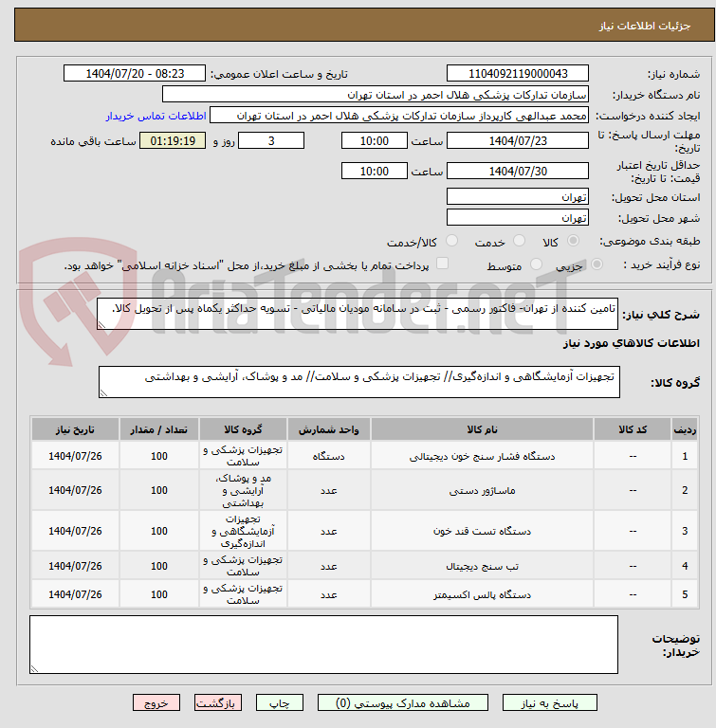716x728 pixels.
Task: Click the دستگاه فشار سنج خون دیجیتالی cell
Action: [482, 456]
